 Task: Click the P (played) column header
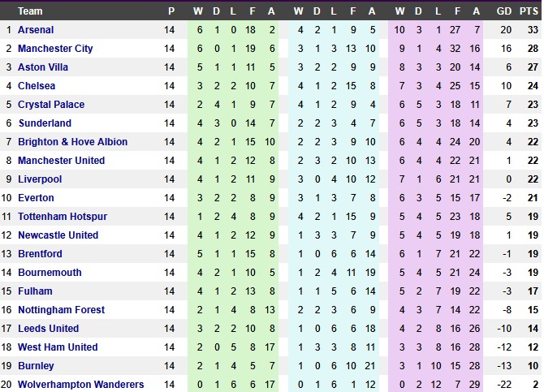170,11
